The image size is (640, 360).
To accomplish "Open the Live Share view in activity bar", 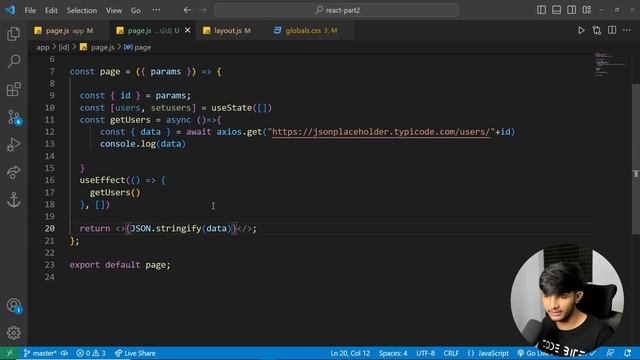I will [13, 172].
